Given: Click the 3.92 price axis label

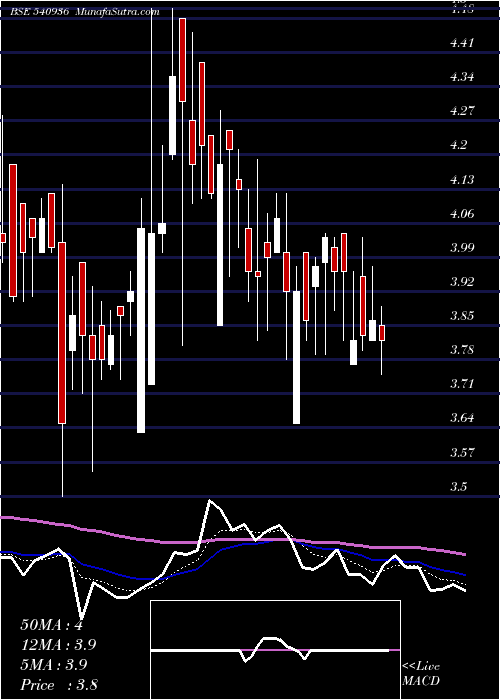Looking at the screenshot, I should [x=462, y=281].
